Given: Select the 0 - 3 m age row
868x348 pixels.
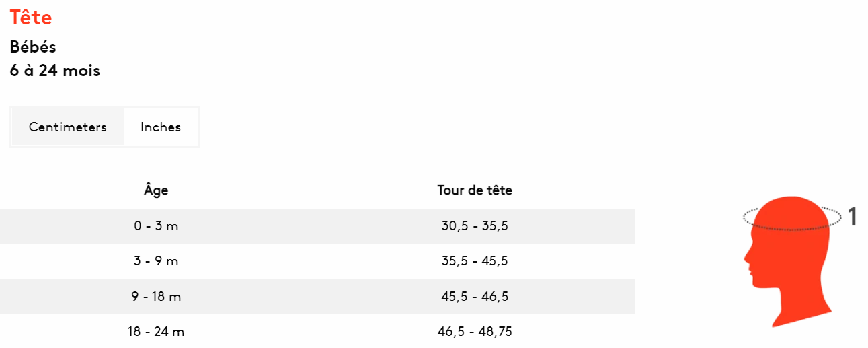Looking at the screenshot, I should pyautogui.click(x=317, y=226).
